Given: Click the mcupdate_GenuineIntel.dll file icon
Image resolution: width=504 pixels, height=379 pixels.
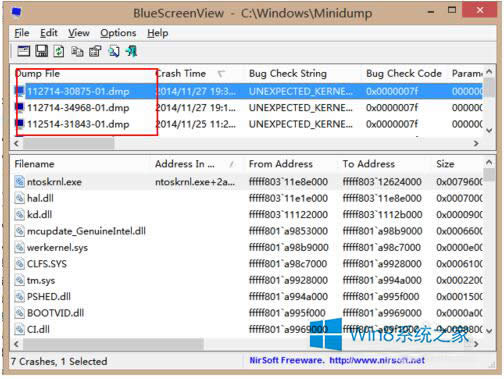Looking at the screenshot, I should click(20, 231).
